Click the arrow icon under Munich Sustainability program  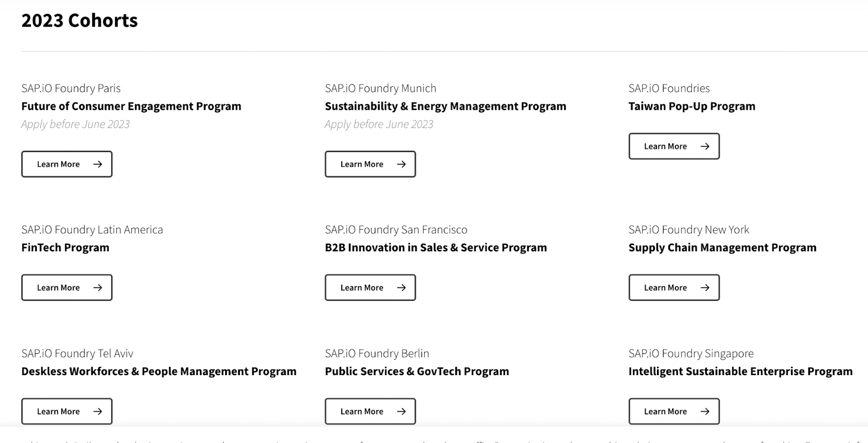[x=401, y=164]
